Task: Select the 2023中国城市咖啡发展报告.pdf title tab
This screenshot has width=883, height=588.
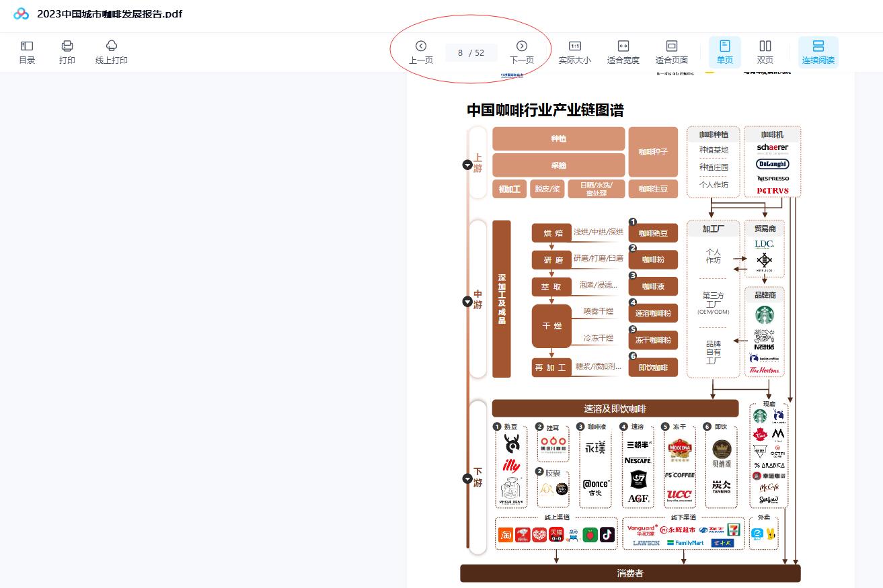Action: coord(108,13)
